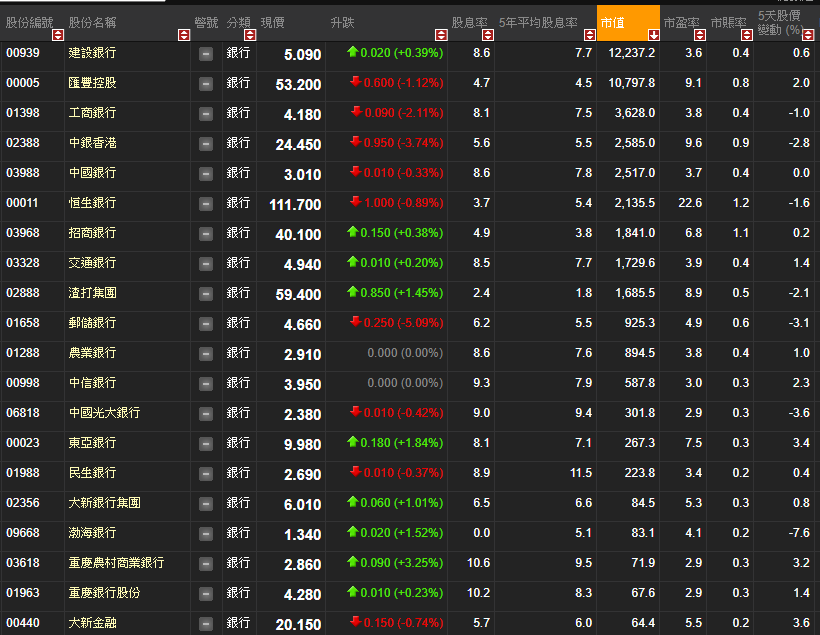Click the minus button for 民生銀行
This screenshot has width=820, height=635.
206,474
